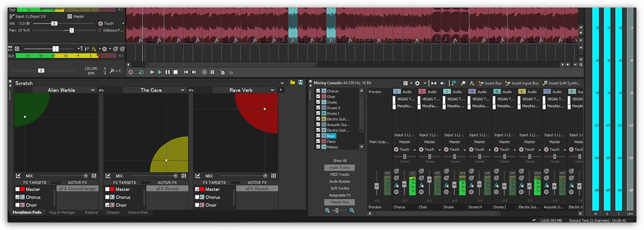Click Chorus channel strip insert FX icon
This screenshot has width=644, height=230.
397,186
